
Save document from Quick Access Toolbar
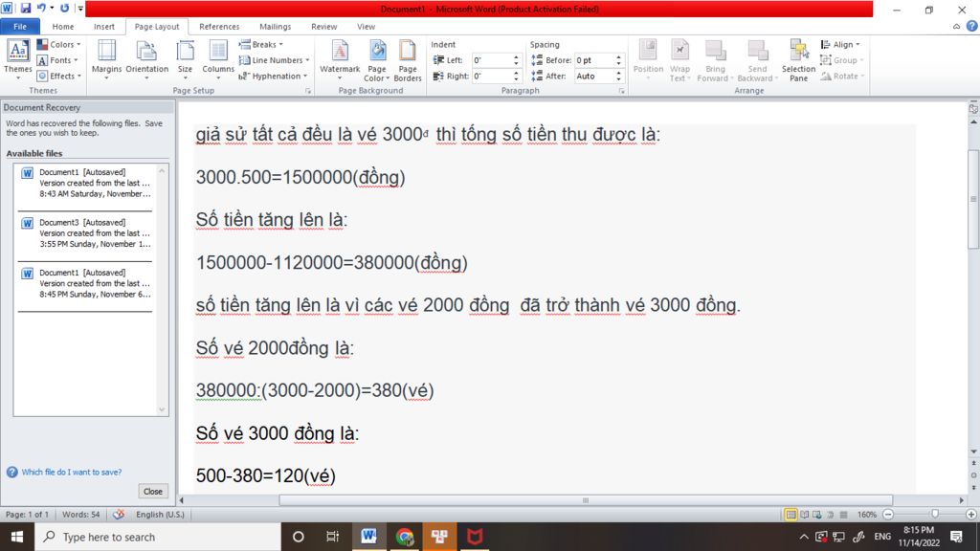[x=26, y=8]
